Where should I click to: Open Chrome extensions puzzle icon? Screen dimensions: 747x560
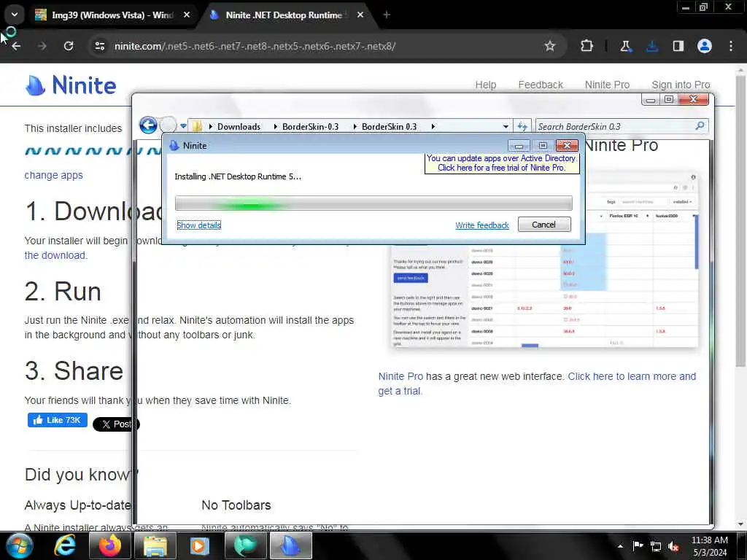[587, 46]
